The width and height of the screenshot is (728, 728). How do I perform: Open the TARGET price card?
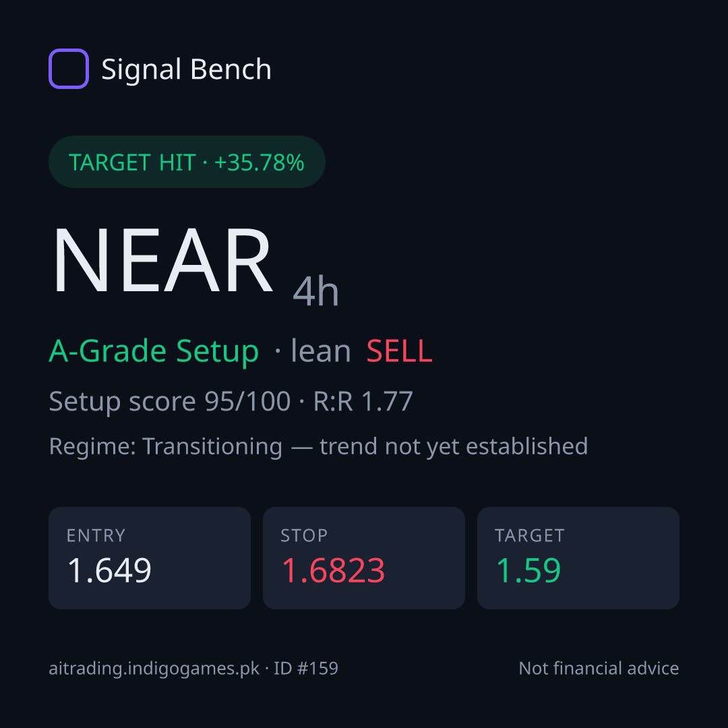point(578,558)
